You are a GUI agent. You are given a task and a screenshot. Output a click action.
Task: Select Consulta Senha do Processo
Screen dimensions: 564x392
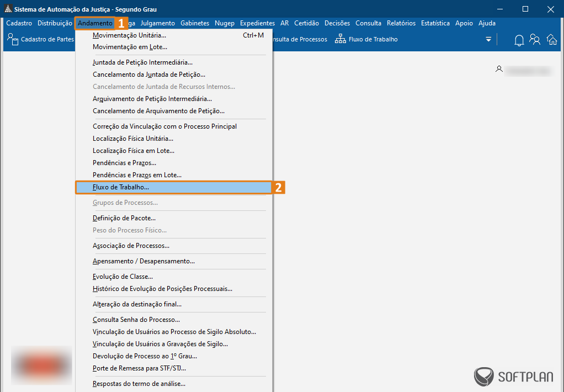tap(174, 320)
